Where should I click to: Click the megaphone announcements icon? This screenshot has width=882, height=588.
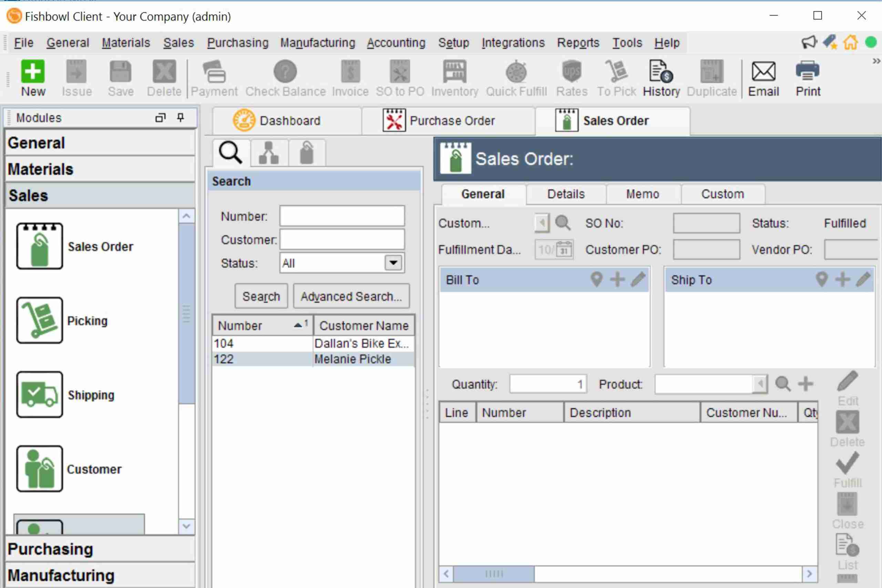[809, 42]
